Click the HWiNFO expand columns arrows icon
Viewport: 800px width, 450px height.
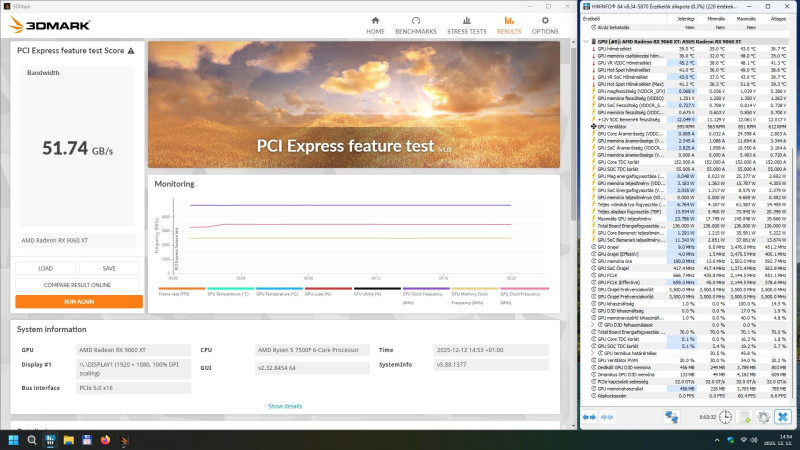point(589,417)
